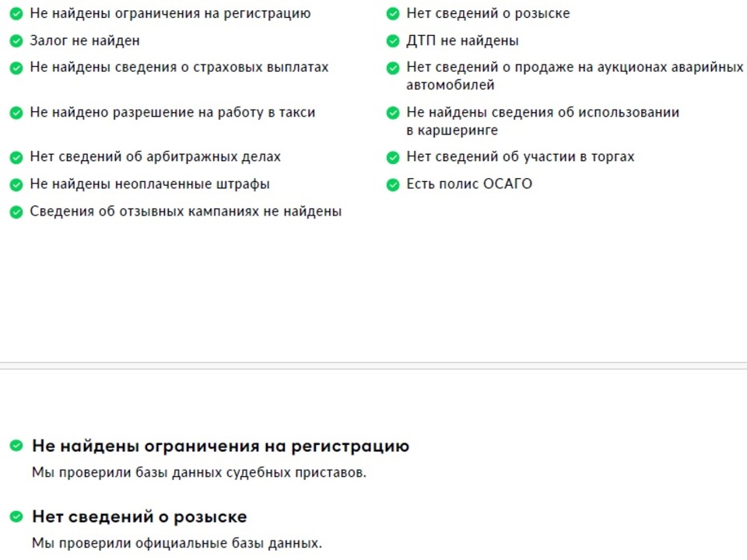747x560 pixels.
Task: Click check icon next to 'Не найдены неоплаченные штрафы'
Action: (x=16, y=184)
